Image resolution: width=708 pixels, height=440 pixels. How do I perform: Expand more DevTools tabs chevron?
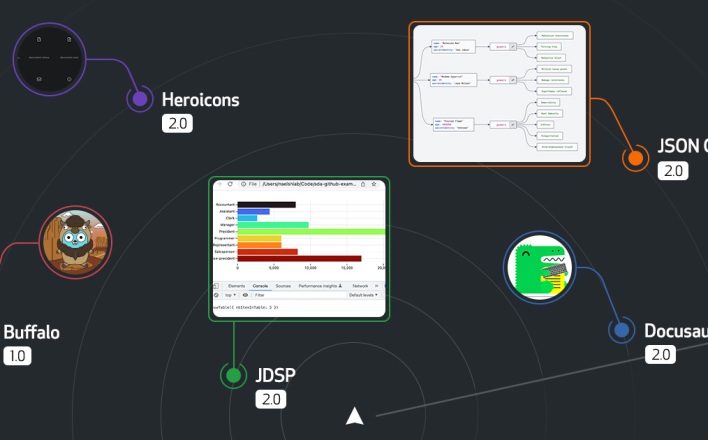pos(377,286)
